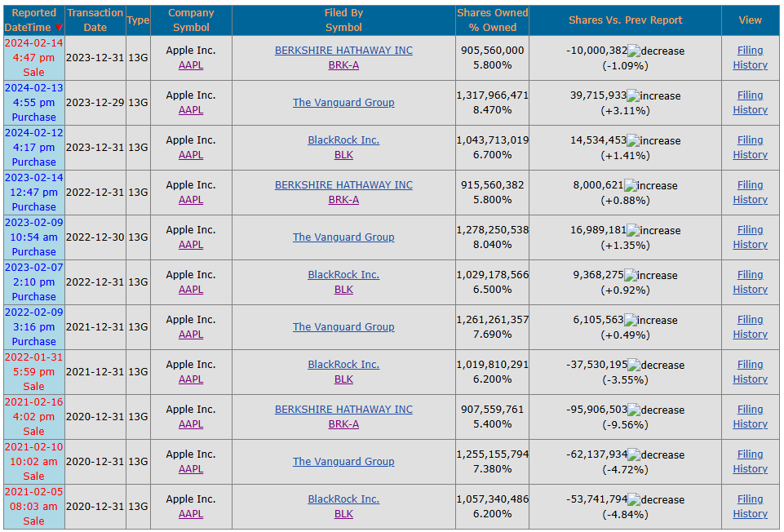Open AAPL symbol in 2024-02-14 row
The width and height of the screenshot is (784, 532).
click(x=191, y=65)
